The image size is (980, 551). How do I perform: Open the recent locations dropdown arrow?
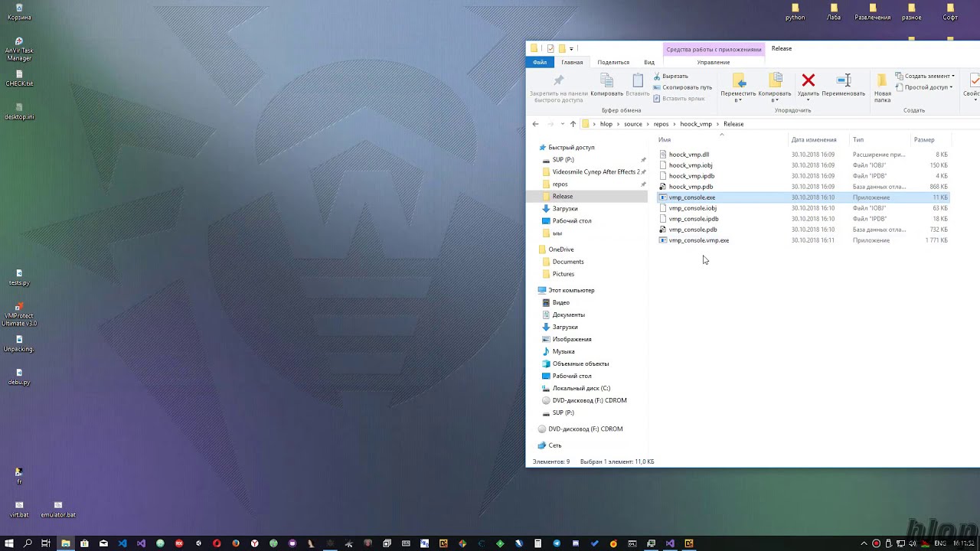tap(562, 124)
